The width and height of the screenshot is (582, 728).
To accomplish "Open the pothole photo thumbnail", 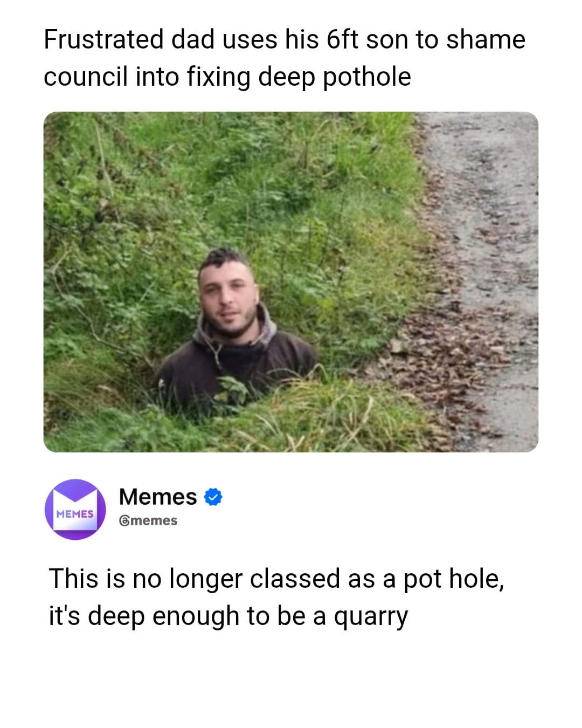I will coord(291,281).
